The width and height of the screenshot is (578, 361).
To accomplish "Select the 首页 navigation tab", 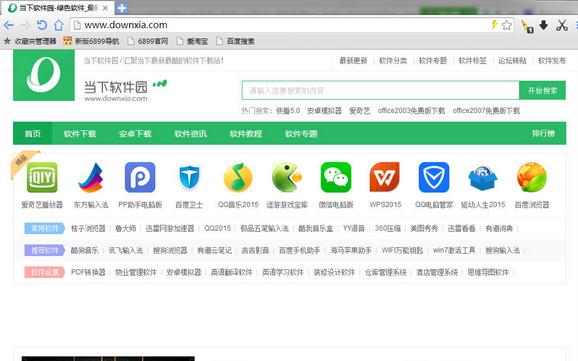I will click(32, 133).
